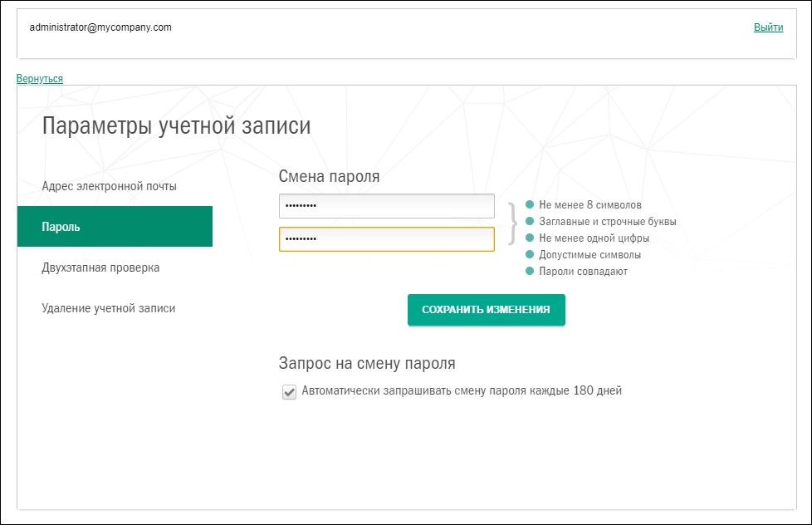Switch to Двухэтапная проверка section
812x525 pixels.
coord(100,267)
